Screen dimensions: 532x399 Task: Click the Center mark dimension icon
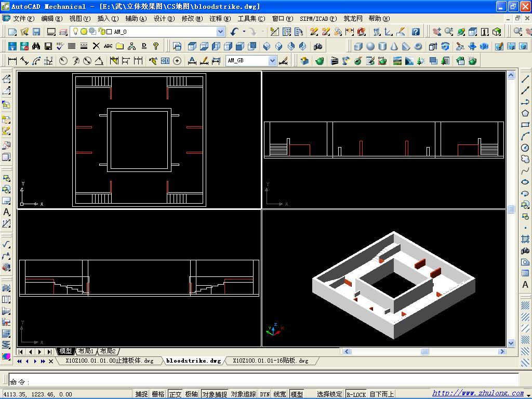[177, 61]
